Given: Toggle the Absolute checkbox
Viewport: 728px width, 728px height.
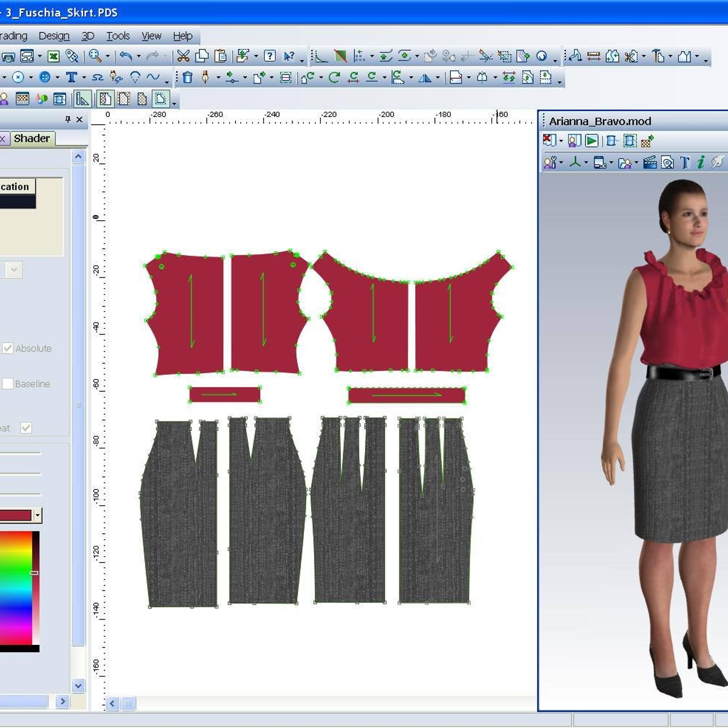Looking at the screenshot, I should [x=8, y=348].
